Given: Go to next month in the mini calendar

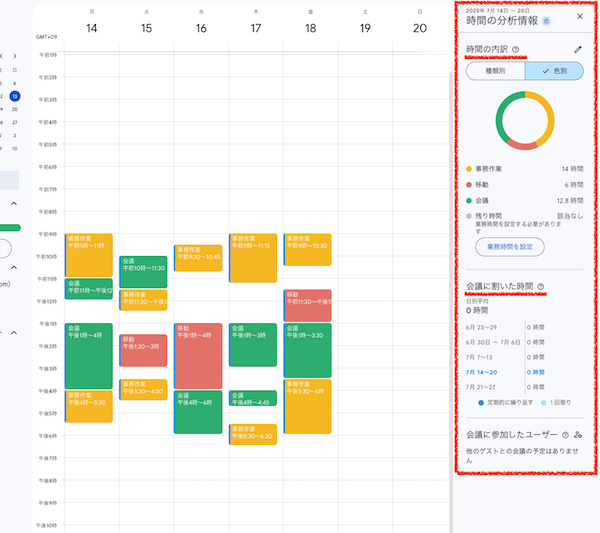Looking at the screenshot, I should 15,56.
